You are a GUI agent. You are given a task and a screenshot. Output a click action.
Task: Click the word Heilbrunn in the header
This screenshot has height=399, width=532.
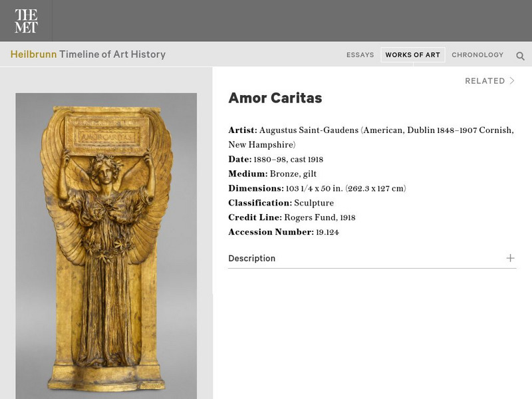click(34, 55)
